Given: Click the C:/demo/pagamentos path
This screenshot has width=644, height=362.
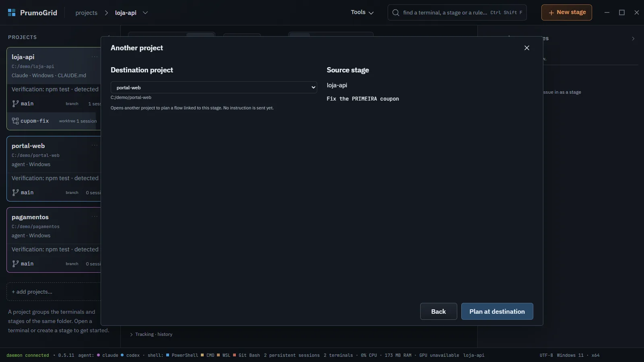Looking at the screenshot, I should point(35,226).
